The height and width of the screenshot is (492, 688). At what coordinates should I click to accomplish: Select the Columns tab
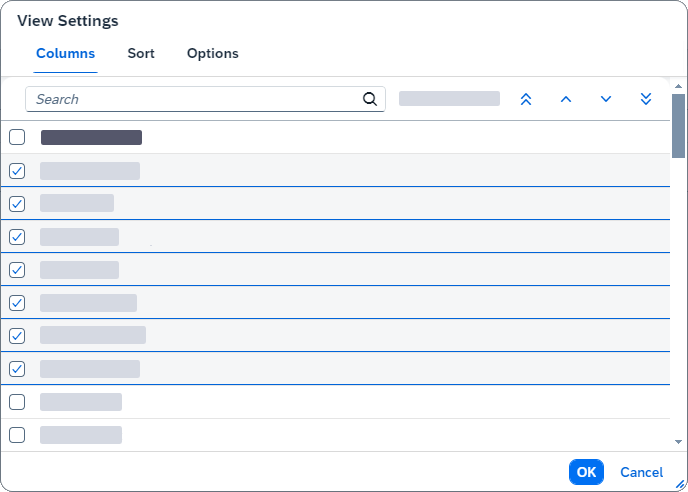[x=66, y=54]
